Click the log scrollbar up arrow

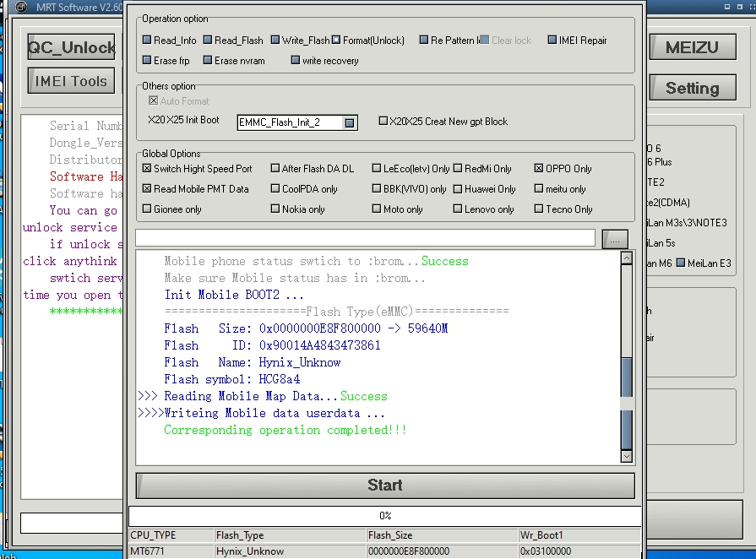coord(626,258)
